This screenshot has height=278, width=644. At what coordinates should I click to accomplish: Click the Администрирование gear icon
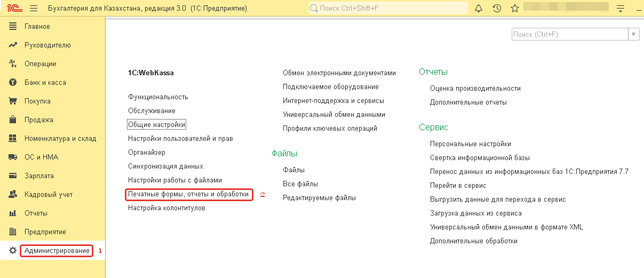tap(13, 251)
